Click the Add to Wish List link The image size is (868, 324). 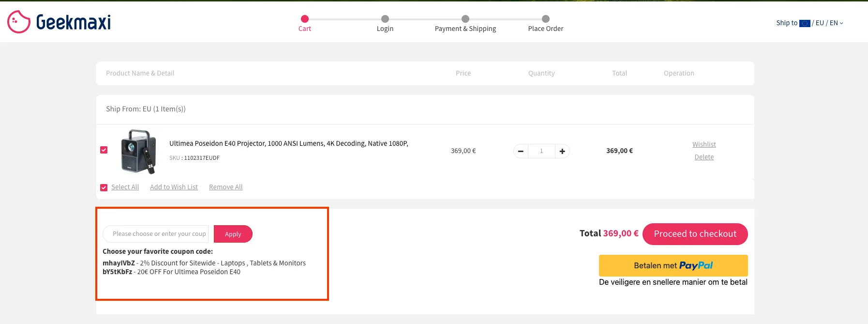click(x=174, y=187)
